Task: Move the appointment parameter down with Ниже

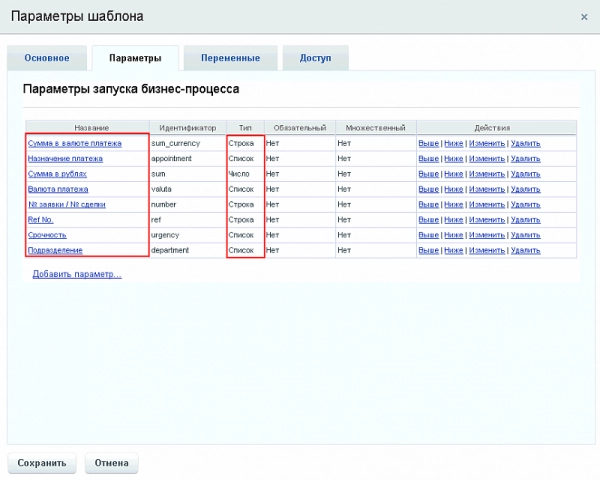Action: [x=454, y=158]
